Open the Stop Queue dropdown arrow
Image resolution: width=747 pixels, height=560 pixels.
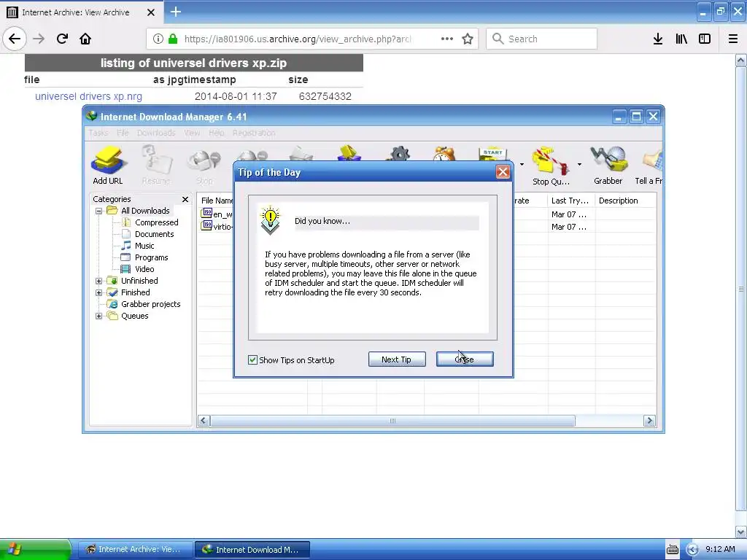(579, 164)
